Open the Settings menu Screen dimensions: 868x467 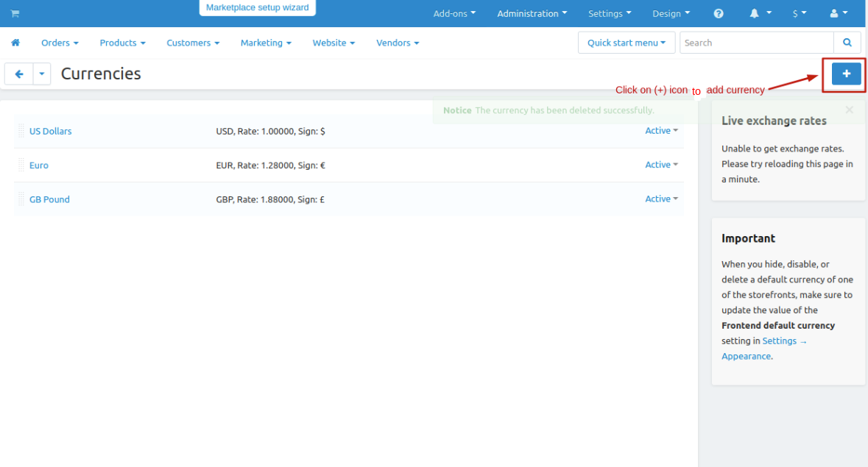pyautogui.click(x=610, y=13)
